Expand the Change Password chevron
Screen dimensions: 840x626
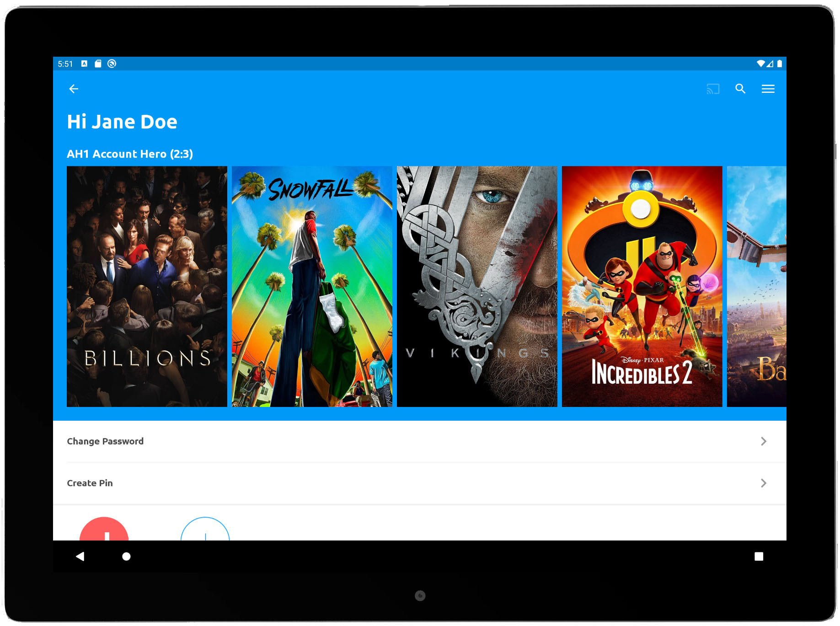point(763,441)
